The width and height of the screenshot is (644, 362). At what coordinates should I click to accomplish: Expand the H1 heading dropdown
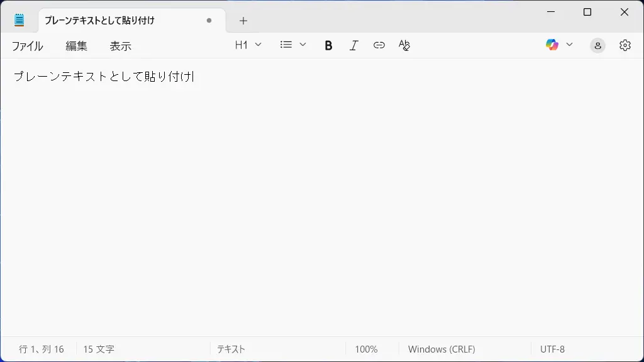click(248, 45)
